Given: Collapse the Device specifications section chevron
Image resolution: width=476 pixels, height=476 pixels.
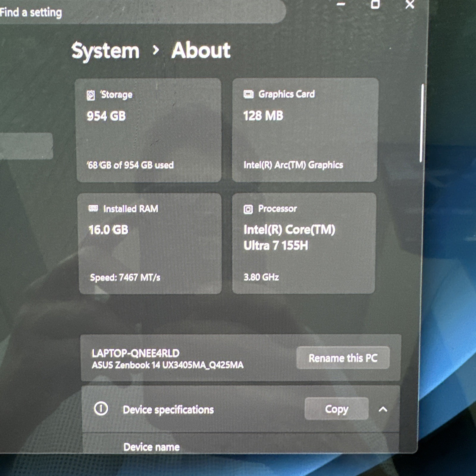Looking at the screenshot, I should (383, 409).
